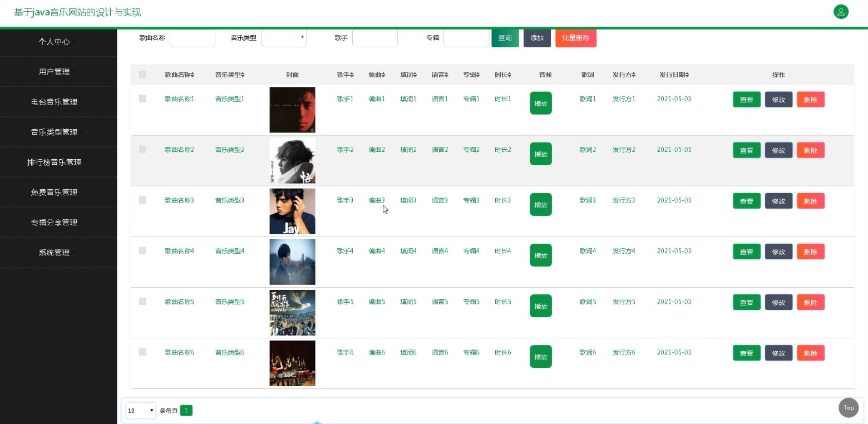Open 系统管理 sidebar menu

pyautogui.click(x=55, y=253)
